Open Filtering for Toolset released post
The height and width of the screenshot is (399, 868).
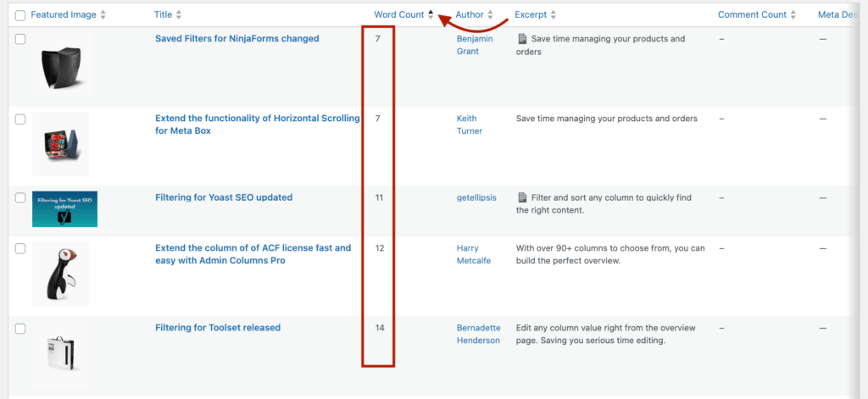point(218,328)
